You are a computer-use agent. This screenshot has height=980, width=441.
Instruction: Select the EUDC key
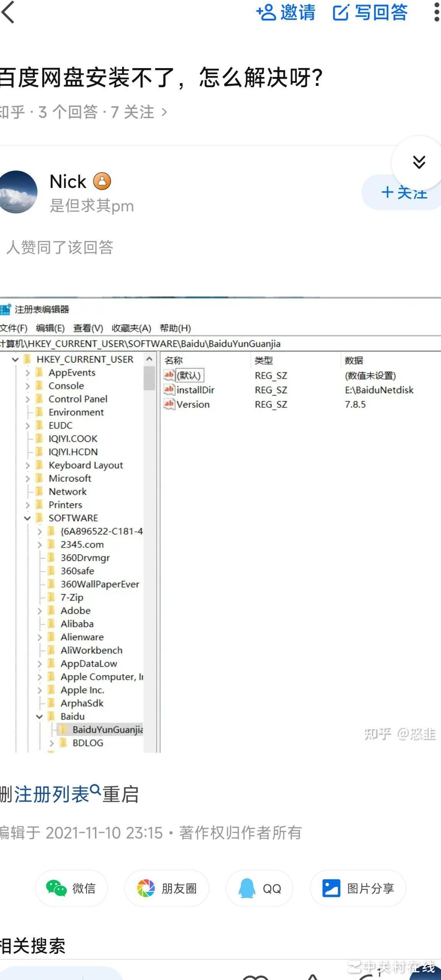click(x=60, y=425)
